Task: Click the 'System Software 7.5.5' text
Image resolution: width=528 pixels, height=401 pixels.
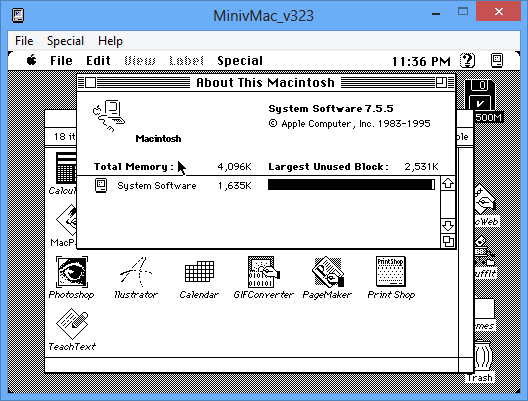Action: (331, 109)
